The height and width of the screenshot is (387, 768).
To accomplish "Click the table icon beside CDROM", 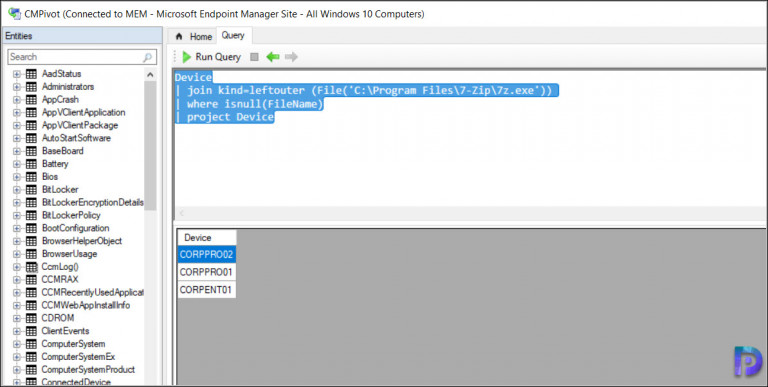I will (x=31, y=318).
